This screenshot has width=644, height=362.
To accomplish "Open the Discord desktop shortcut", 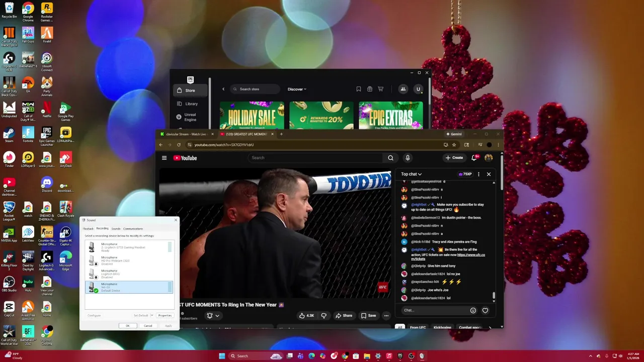I will point(47,185).
